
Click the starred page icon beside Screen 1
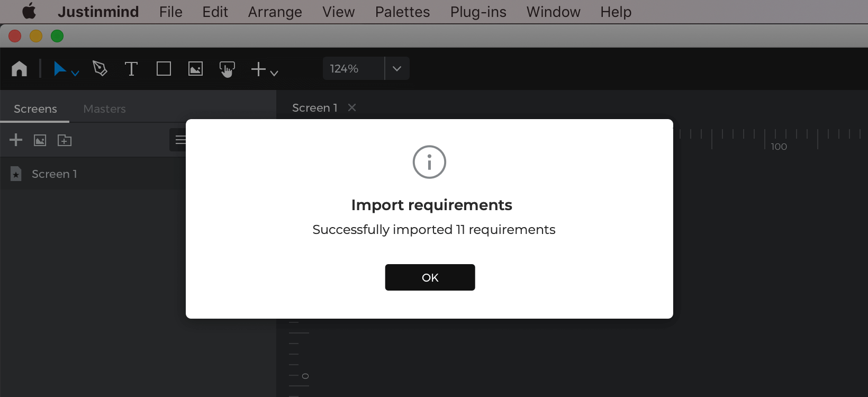[x=16, y=174]
